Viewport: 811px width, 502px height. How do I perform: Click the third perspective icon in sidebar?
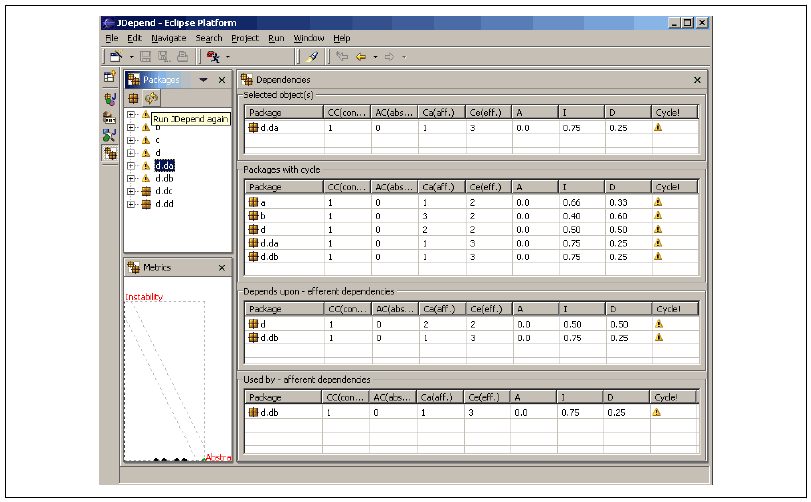coord(109,117)
